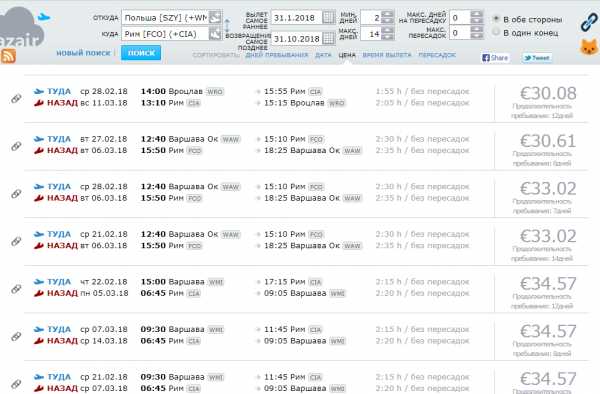Viewport: 600px width, 394px height.
Task: Sort results by ЦЕНА
Action: (347, 55)
